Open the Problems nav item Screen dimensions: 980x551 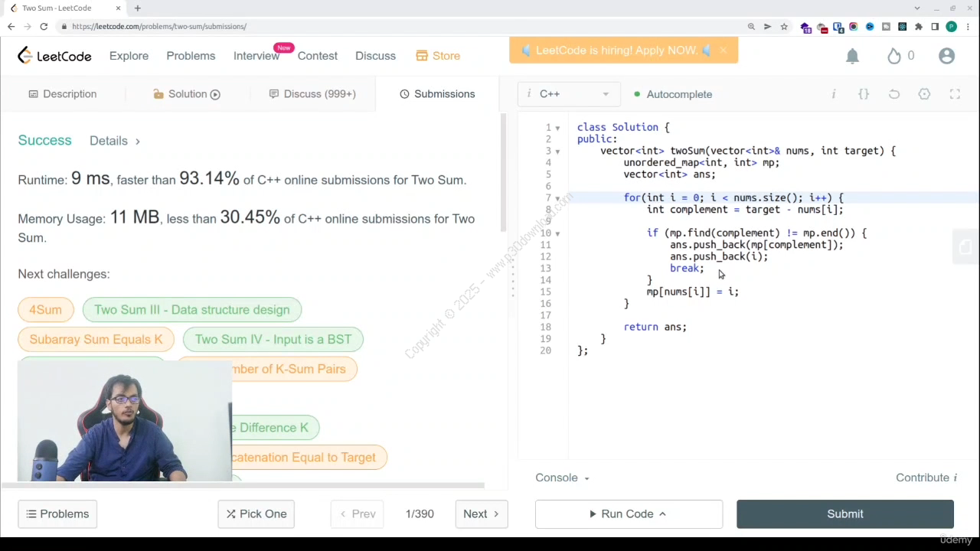tap(191, 56)
